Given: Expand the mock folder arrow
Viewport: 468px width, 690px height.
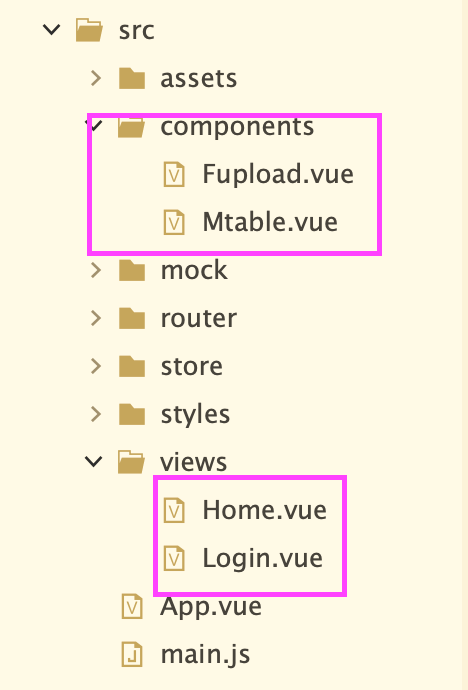Looking at the screenshot, I should tap(96, 270).
